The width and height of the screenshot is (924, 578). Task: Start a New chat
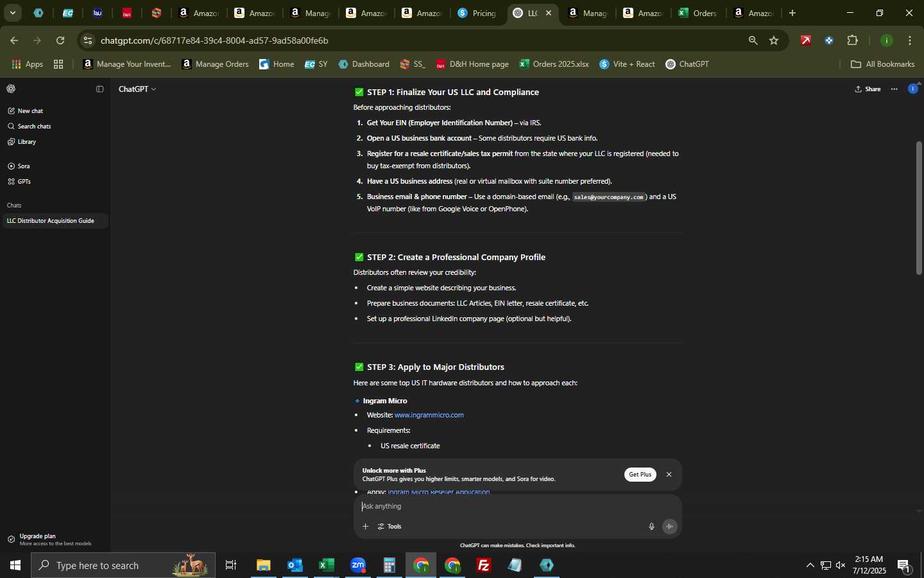(26, 111)
